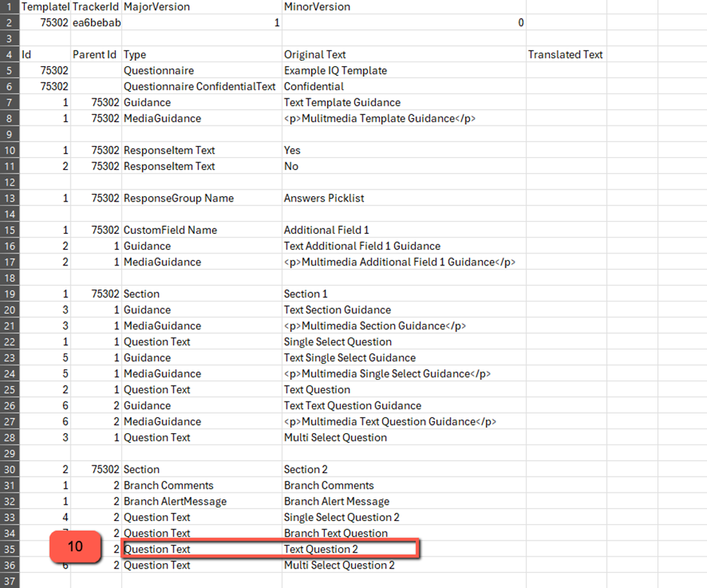Click the "Translated Text" column heading cell
Image resolution: width=707 pixels, height=588 pixels.
click(x=565, y=54)
